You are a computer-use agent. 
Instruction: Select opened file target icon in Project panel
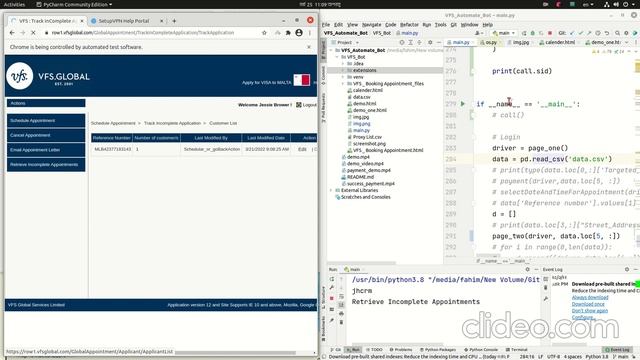tap(402, 42)
